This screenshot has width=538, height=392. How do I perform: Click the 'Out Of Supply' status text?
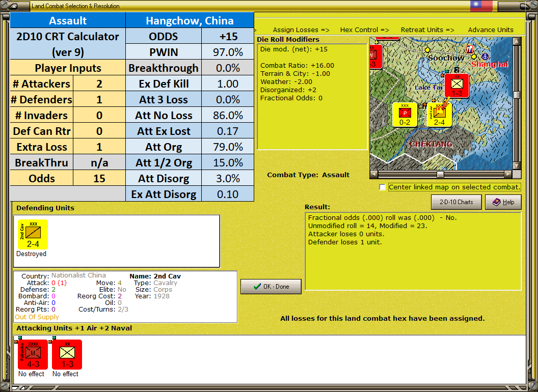point(37,317)
